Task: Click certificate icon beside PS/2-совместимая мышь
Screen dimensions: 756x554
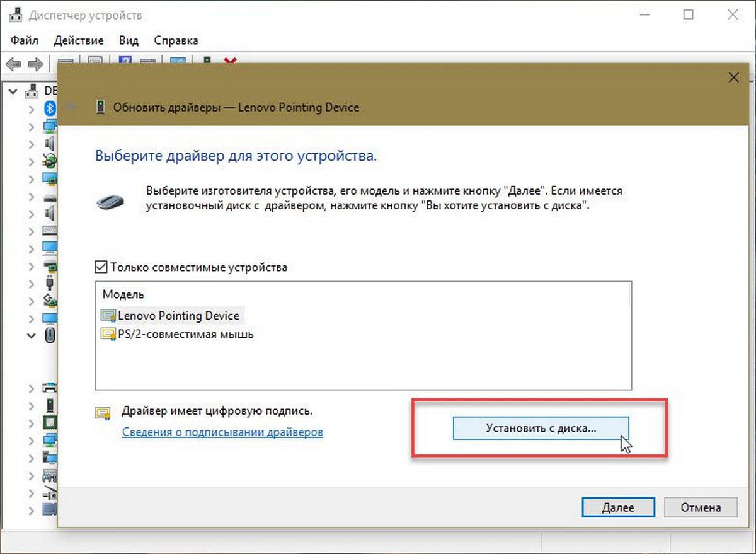Action: tap(108, 334)
